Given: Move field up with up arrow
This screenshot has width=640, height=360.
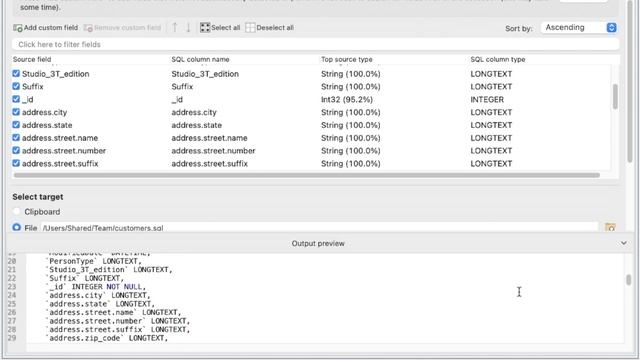Looking at the screenshot, I should [x=175, y=28].
